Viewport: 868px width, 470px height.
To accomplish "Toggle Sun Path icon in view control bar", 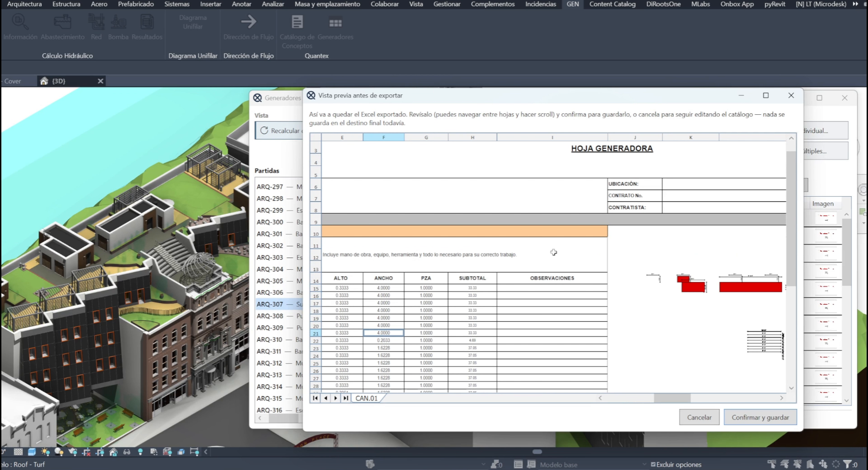I will (x=45, y=451).
